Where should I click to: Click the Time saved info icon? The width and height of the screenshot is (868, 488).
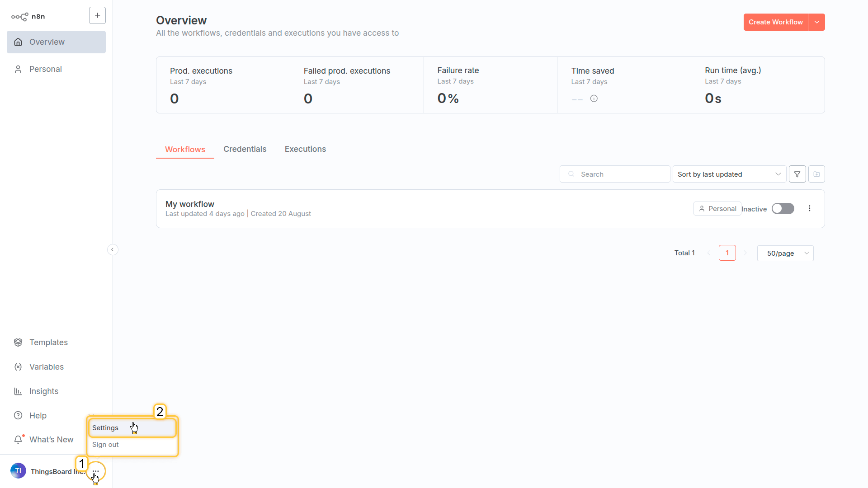(594, 99)
